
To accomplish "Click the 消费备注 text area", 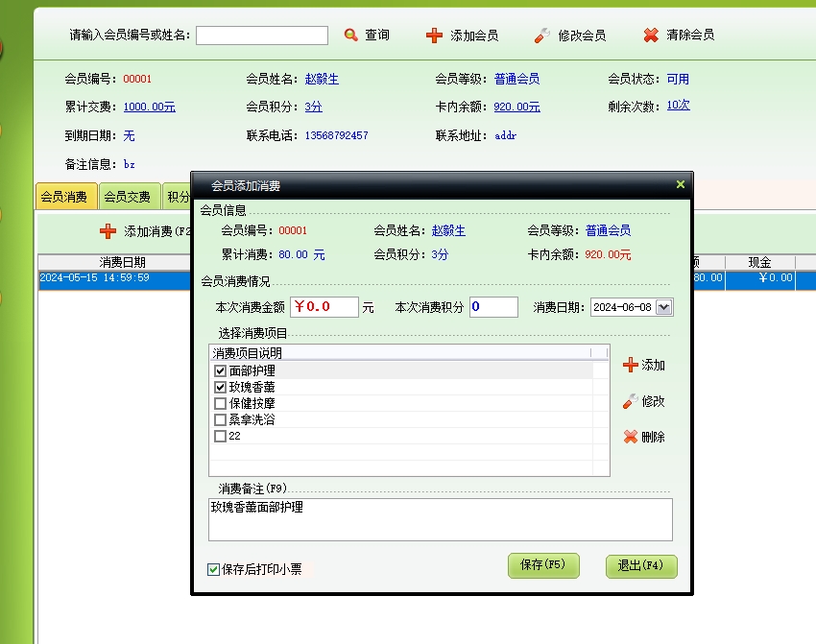I will coord(440,518).
